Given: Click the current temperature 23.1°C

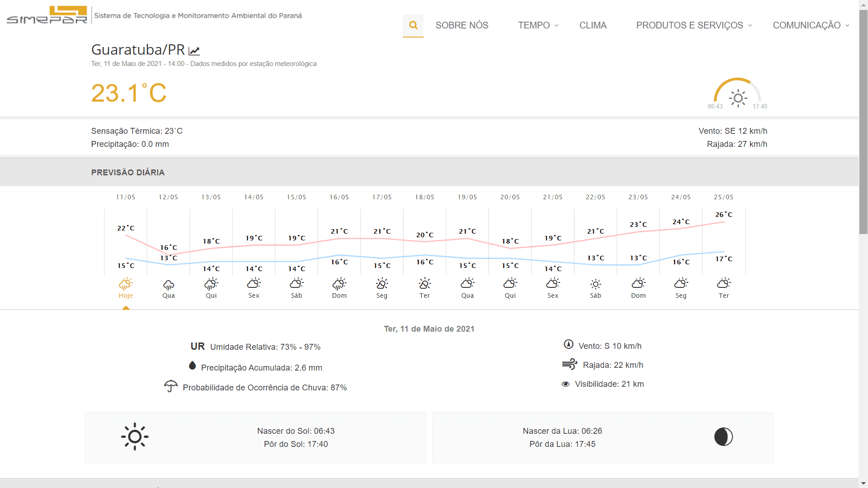Looking at the screenshot, I should (x=129, y=93).
